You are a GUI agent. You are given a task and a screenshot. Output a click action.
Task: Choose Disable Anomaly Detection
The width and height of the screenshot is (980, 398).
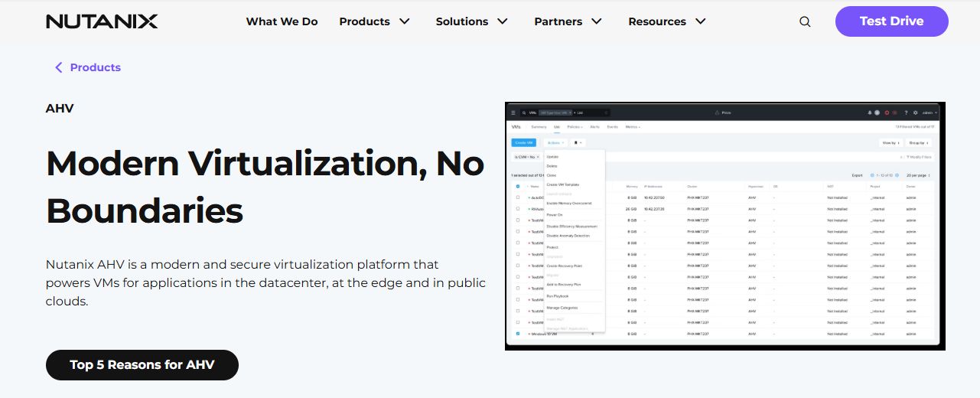(x=568, y=236)
